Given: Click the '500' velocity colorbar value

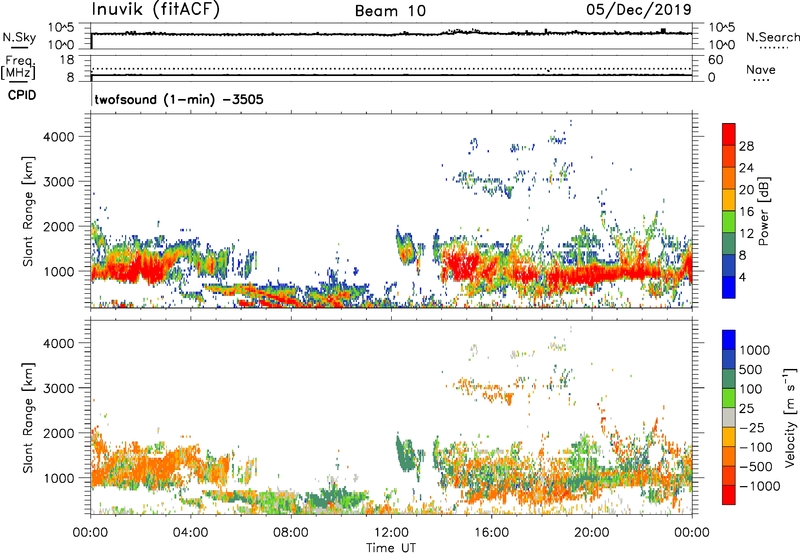Looking at the screenshot, I should (751, 370).
